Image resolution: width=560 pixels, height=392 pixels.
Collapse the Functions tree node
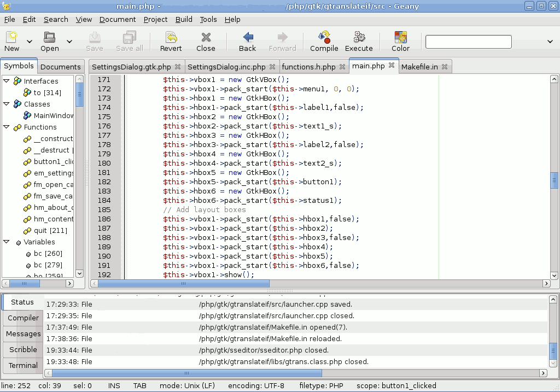click(x=6, y=127)
